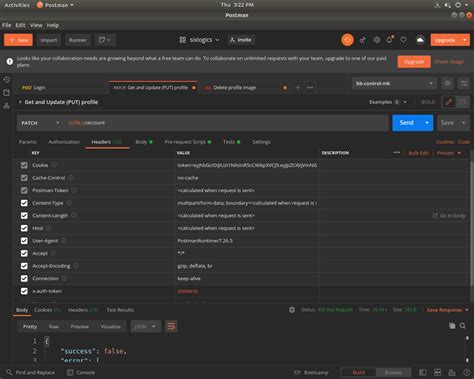
Task: Open the Bulk Edit link
Action: [x=418, y=153]
